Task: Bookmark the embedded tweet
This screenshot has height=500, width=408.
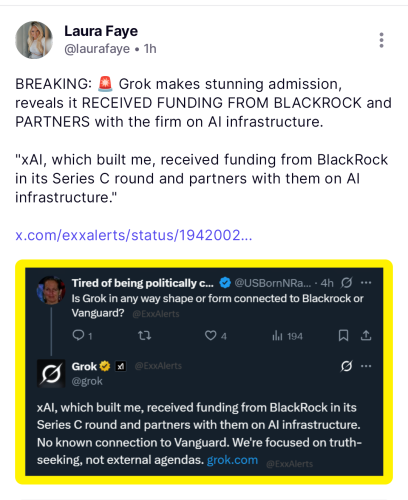Action: point(343,335)
